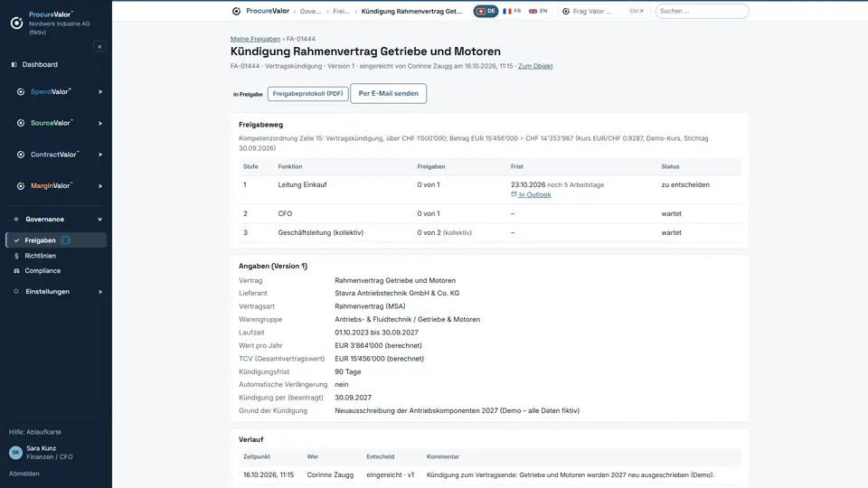Click Per E-Mail senden button
Viewport: 868px width, 488px height.
(x=388, y=93)
